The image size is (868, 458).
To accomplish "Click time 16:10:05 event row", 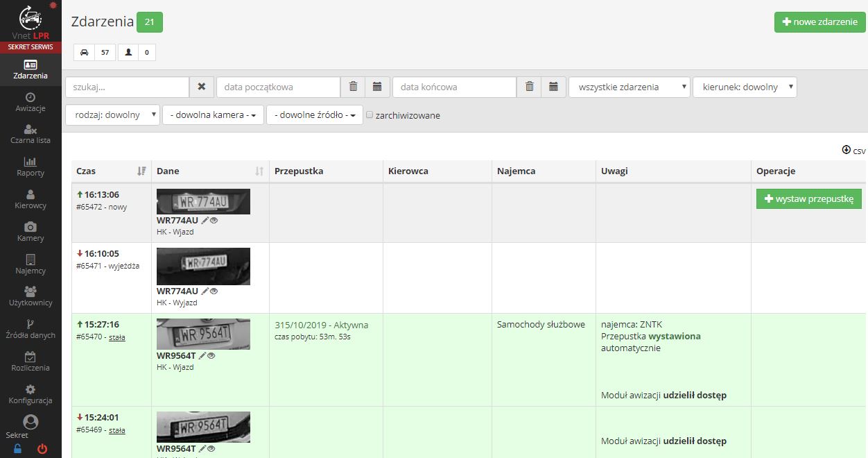I will pyautogui.click(x=102, y=253).
